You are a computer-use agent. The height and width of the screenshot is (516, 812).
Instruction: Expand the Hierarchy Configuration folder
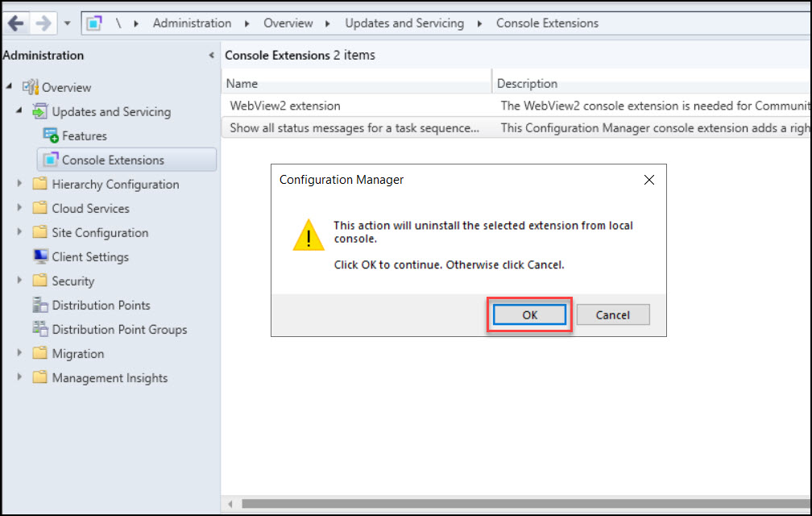click(x=19, y=183)
